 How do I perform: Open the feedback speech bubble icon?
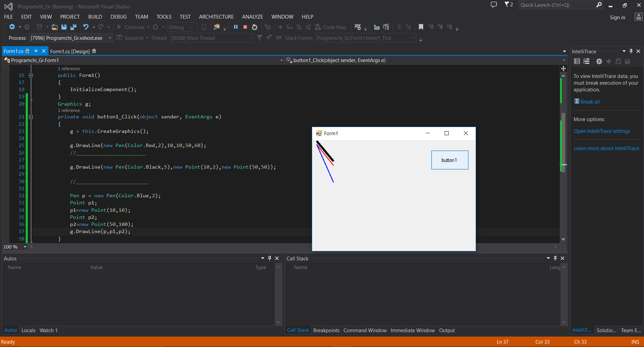[494, 4]
